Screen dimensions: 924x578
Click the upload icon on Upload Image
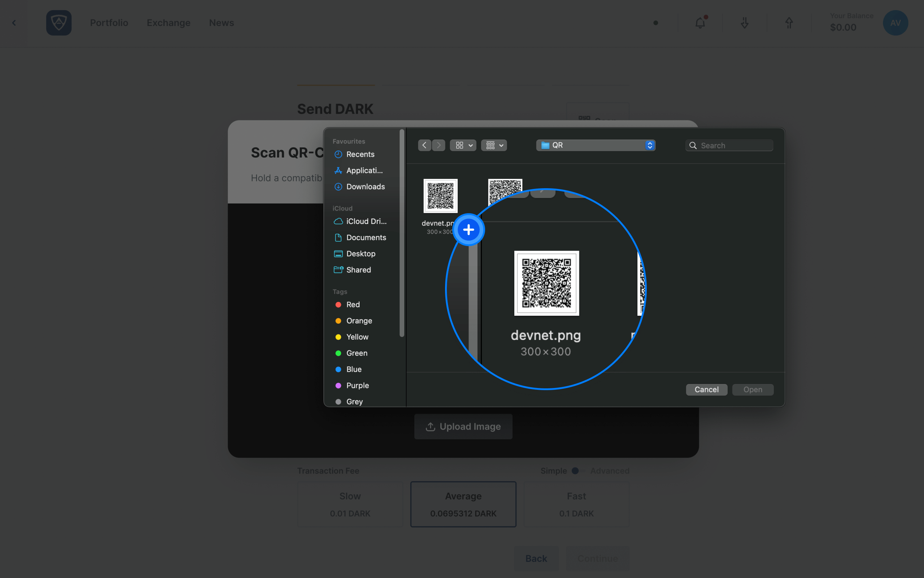[x=430, y=427]
